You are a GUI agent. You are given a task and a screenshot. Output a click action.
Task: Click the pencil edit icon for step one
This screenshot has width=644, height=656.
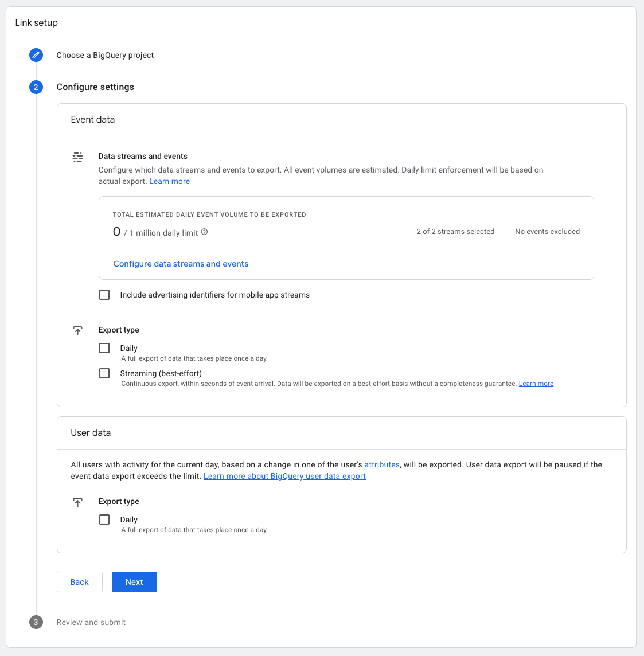(x=36, y=55)
